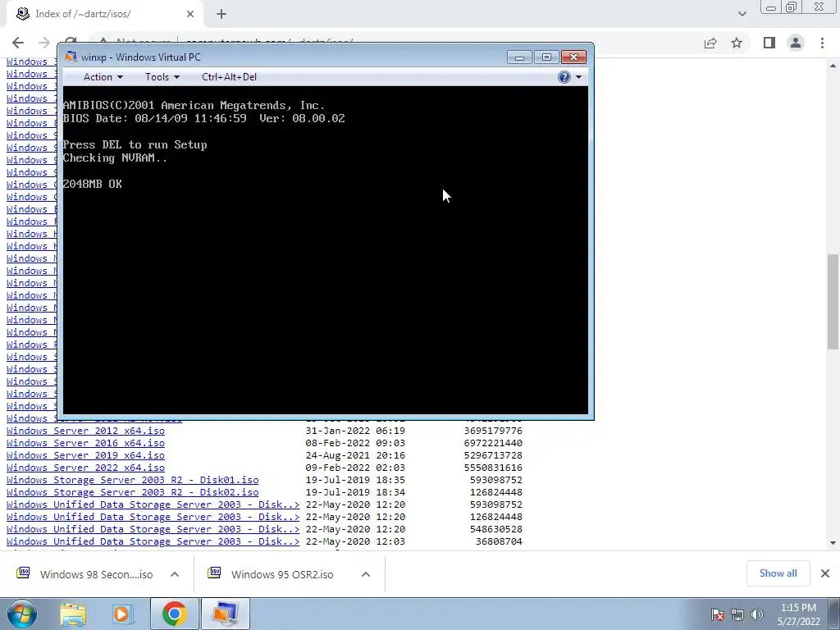
Task: Open Windows Server 2012 x64.iso link
Action: (x=85, y=431)
